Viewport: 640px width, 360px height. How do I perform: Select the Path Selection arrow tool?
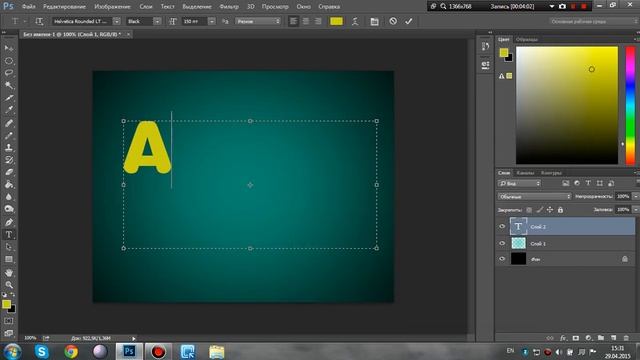tap(9, 247)
